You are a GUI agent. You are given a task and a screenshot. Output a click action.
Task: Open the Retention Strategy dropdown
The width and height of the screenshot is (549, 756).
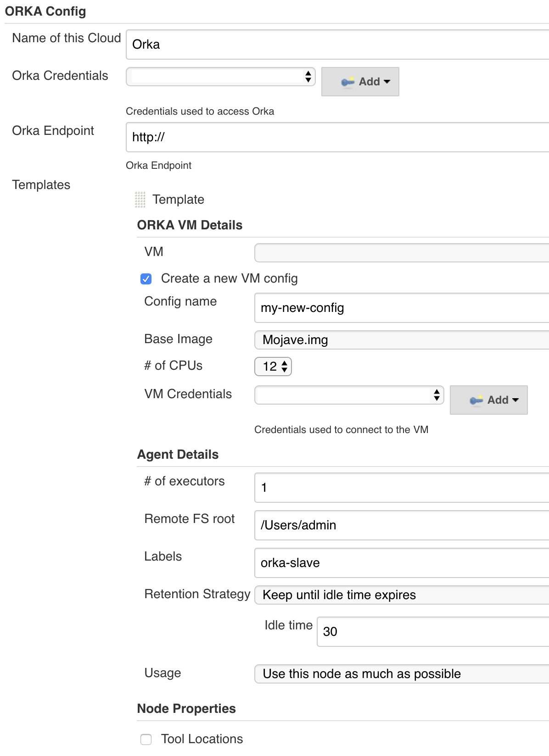pyautogui.click(x=402, y=595)
